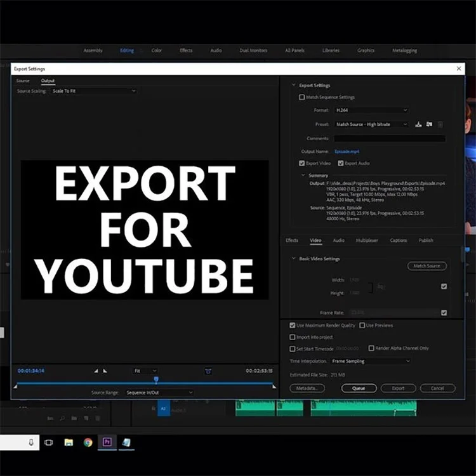Open File Explorer from the taskbar
Viewport: 476px width, 476px height.
click(x=69, y=442)
